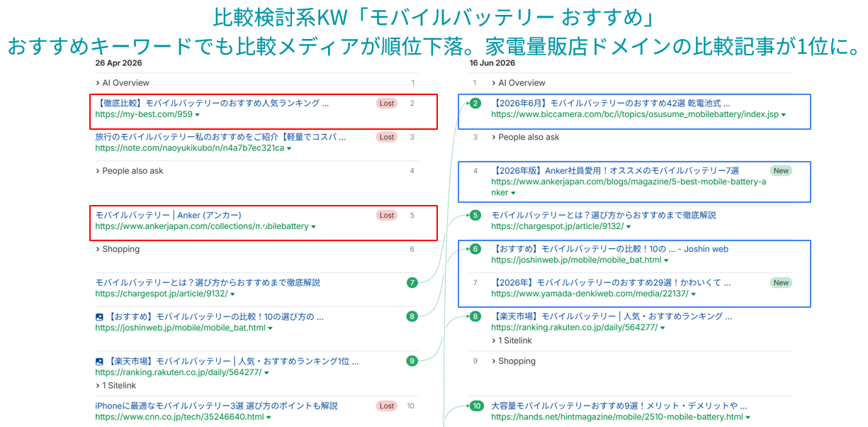Click image icon beside 【楽天市場】 April result
868x427 pixels.
pyautogui.click(x=99, y=361)
